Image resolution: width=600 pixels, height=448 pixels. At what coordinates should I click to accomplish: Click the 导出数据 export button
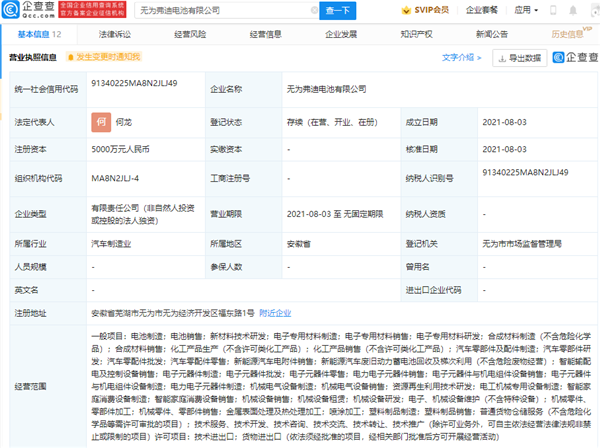click(518, 58)
